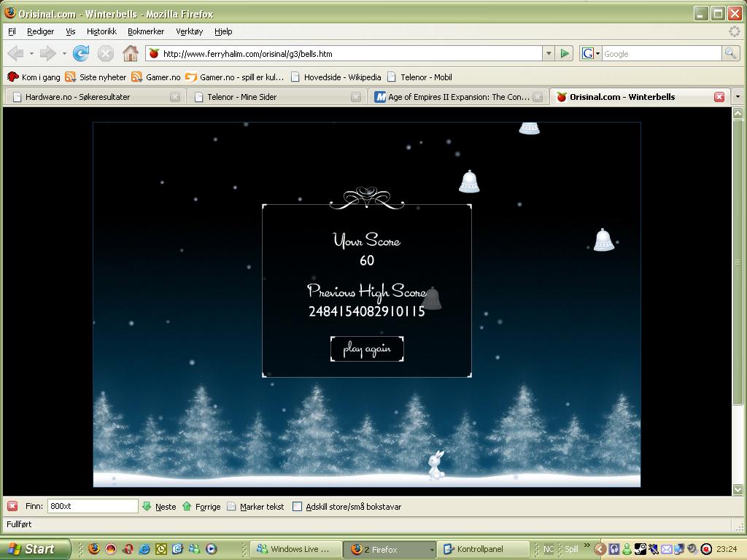Viewport: 747px width, 560px height.
Task: Open the Fil menu
Action: (x=12, y=31)
